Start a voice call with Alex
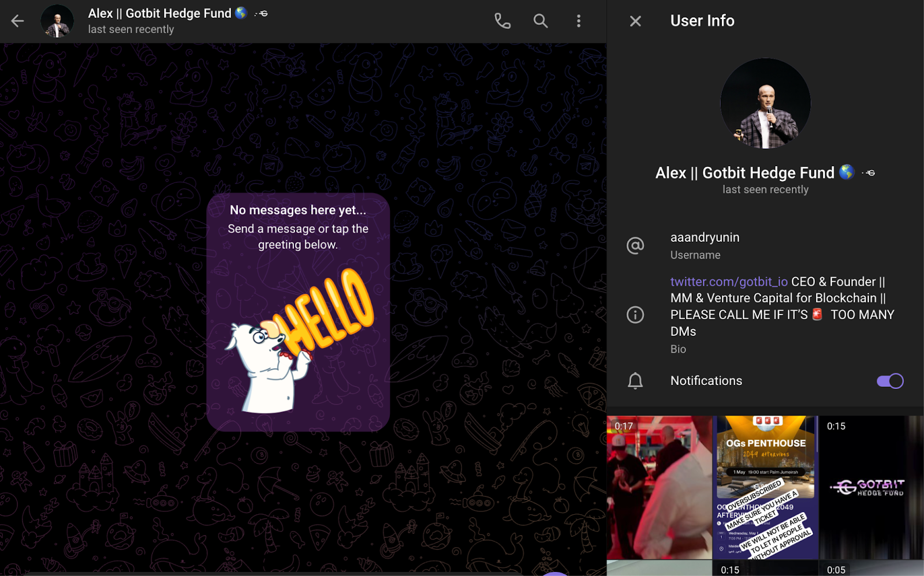 pyautogui.click(x=502, y=21)
